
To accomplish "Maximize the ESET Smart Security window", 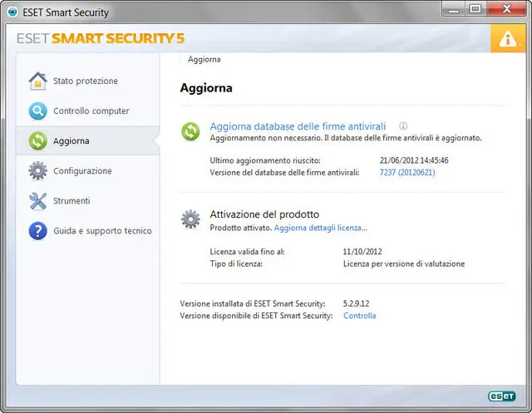I will tap(475, 9).
